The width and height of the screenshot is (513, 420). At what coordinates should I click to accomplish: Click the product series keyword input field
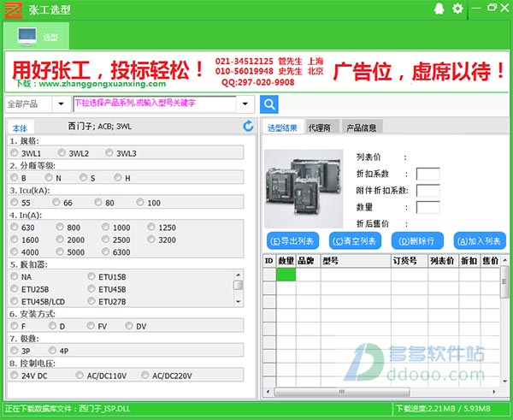(155, 104)
